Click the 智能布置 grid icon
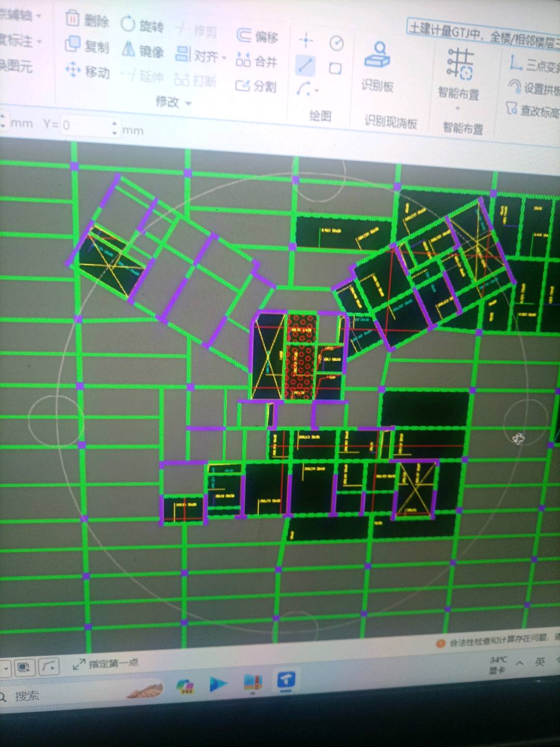Screen dimensions: 560x747 [460, 63]
